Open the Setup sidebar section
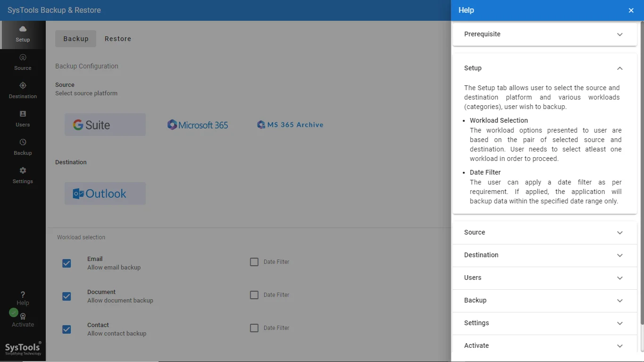The image size is (644, 362). point(23,34)
